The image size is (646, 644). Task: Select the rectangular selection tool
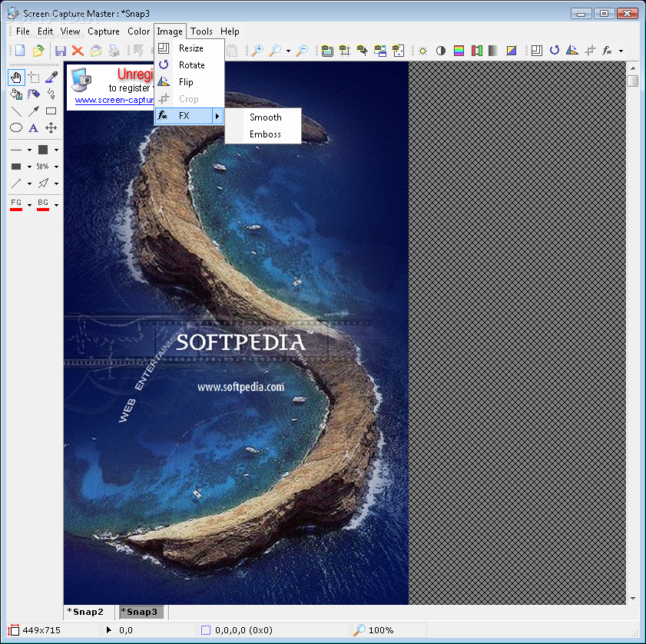34,78
